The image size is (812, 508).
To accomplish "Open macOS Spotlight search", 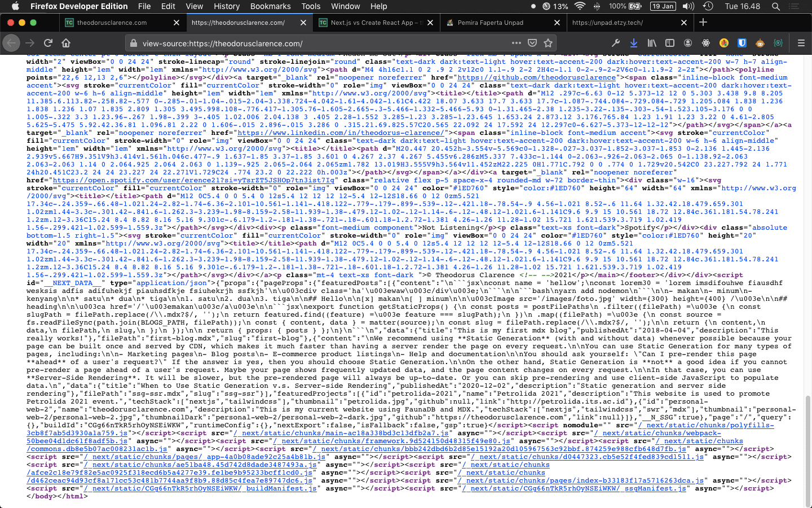I will point(776,6).
